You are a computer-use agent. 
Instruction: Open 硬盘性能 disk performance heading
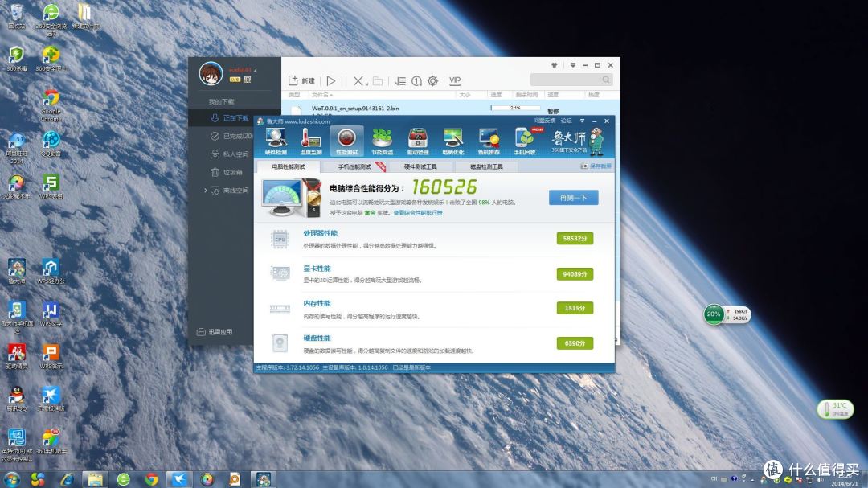pyautogui.click(x=317, y=338)
